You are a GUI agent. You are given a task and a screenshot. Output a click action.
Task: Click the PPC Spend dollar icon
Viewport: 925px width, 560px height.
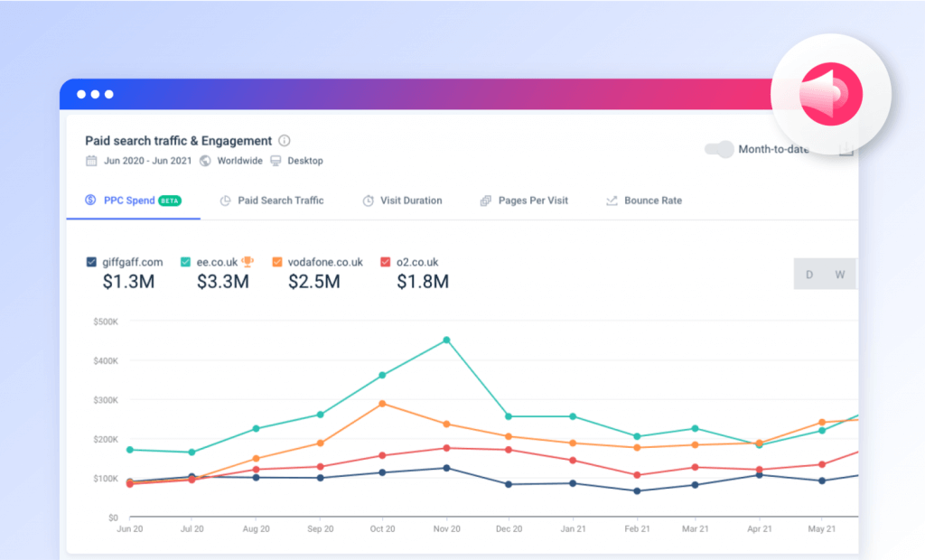[89, 200]
